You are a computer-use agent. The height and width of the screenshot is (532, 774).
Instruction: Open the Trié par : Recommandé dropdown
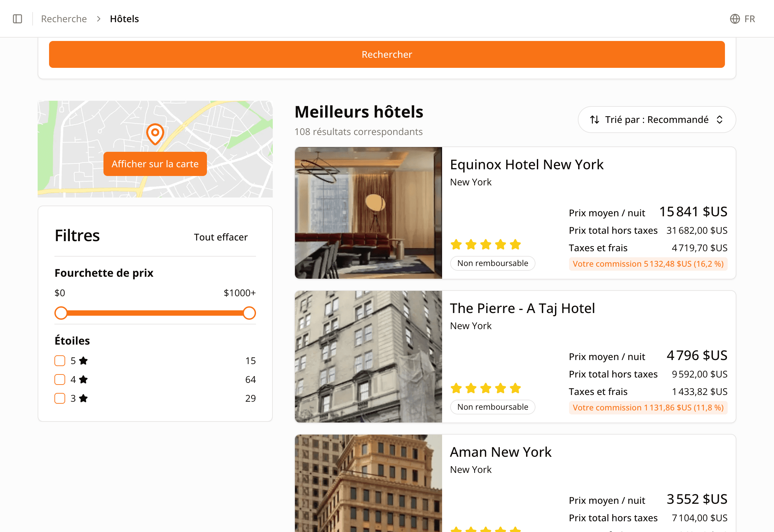click(x=657, y=120)
